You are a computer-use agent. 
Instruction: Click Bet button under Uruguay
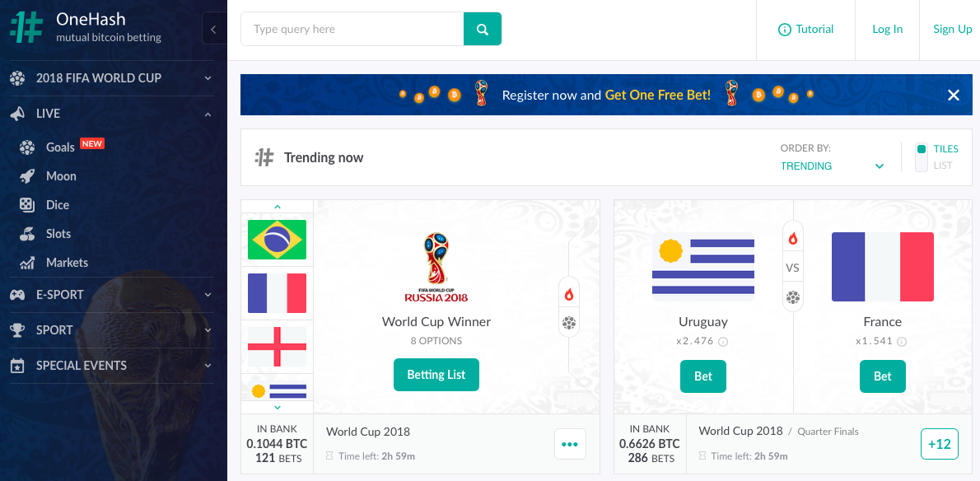tap(703, 376)
